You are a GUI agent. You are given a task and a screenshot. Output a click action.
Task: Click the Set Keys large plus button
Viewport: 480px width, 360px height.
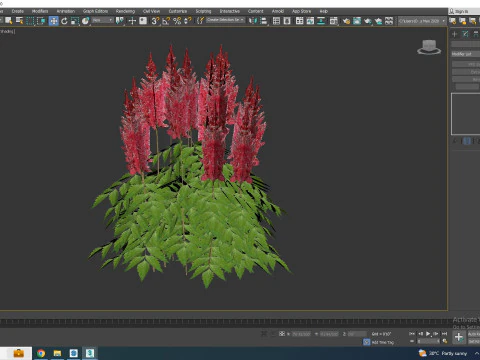[x=459, y=337]
